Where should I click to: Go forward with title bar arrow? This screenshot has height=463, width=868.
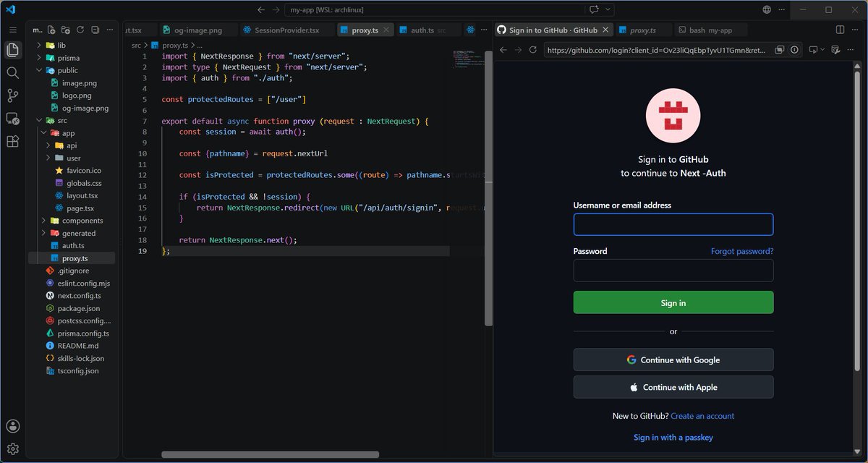click(276, 9)
